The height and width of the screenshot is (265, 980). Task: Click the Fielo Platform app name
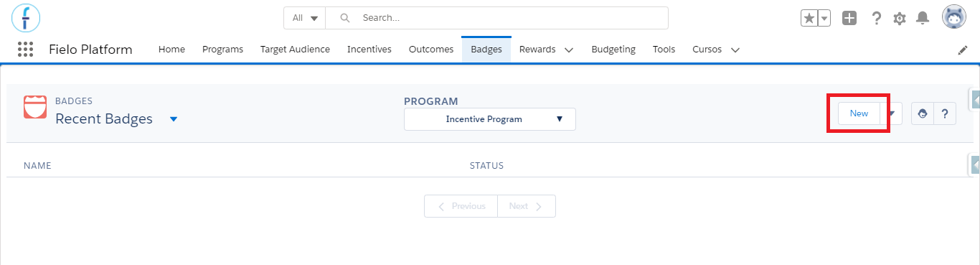pyautogui.click(x=90, y=50)
